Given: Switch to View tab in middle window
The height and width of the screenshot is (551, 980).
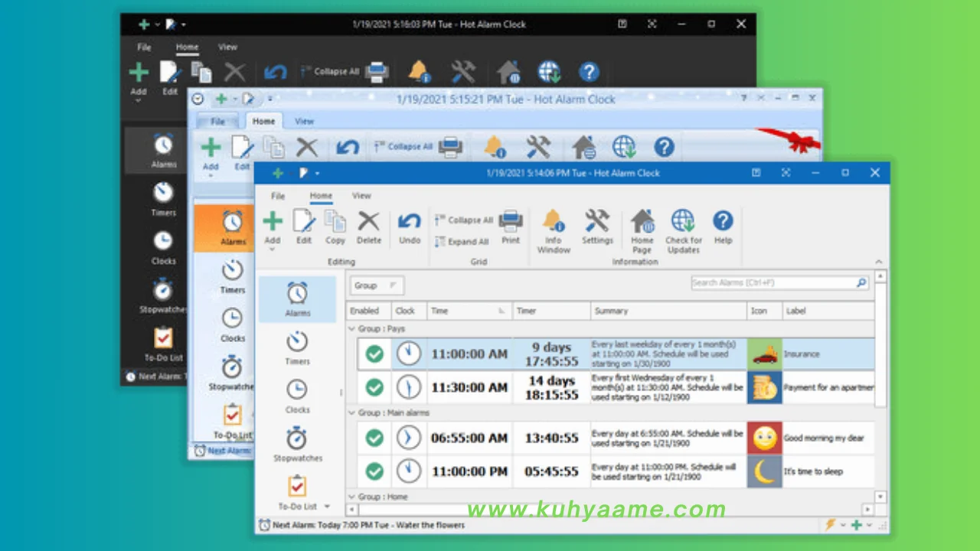Looking at the screenshot, I should tap(305, 121).
